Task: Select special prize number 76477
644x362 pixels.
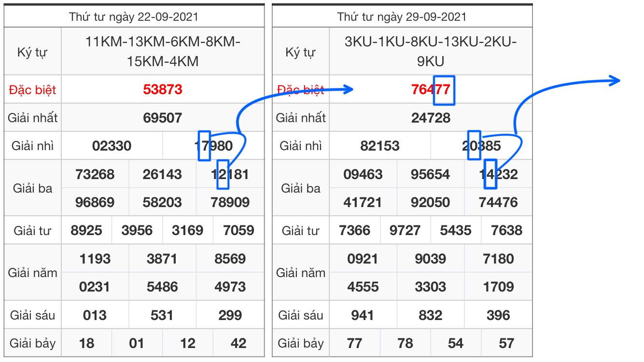Action: [x=431, y=89]
